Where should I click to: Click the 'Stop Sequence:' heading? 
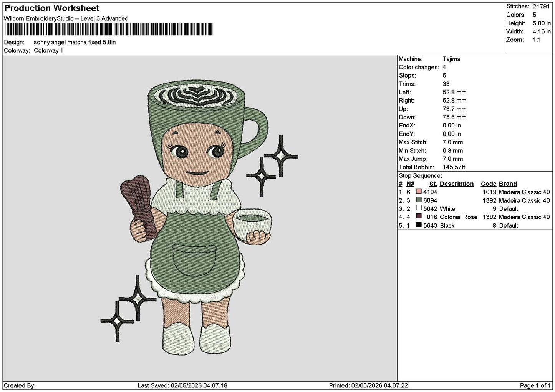420,175
